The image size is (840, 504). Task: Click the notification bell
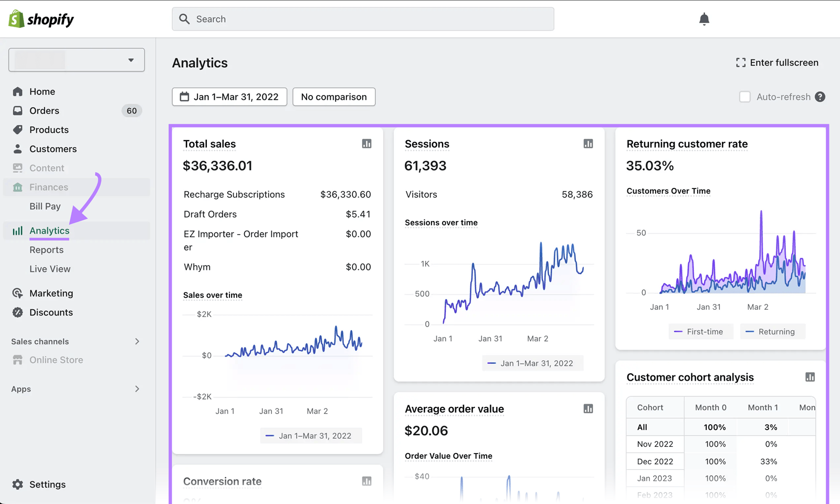pos(703,18)
